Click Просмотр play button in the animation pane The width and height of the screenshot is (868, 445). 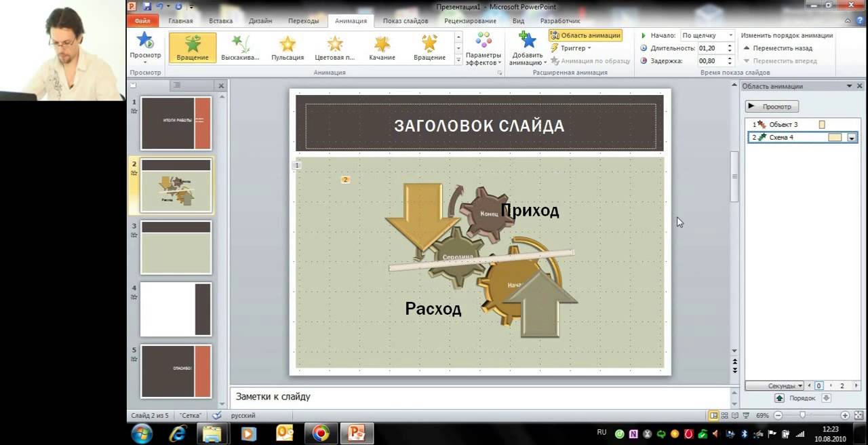coord(772,107)
